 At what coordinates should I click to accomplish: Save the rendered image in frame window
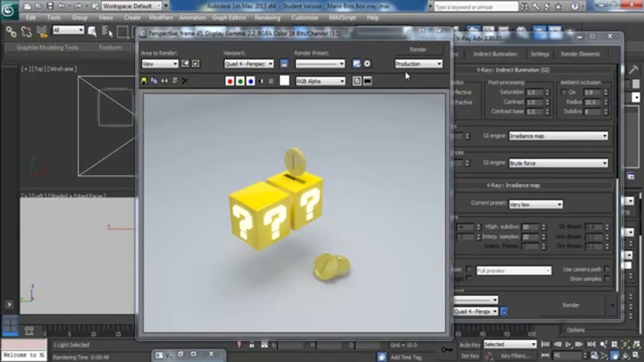click(x=144, y=81)
